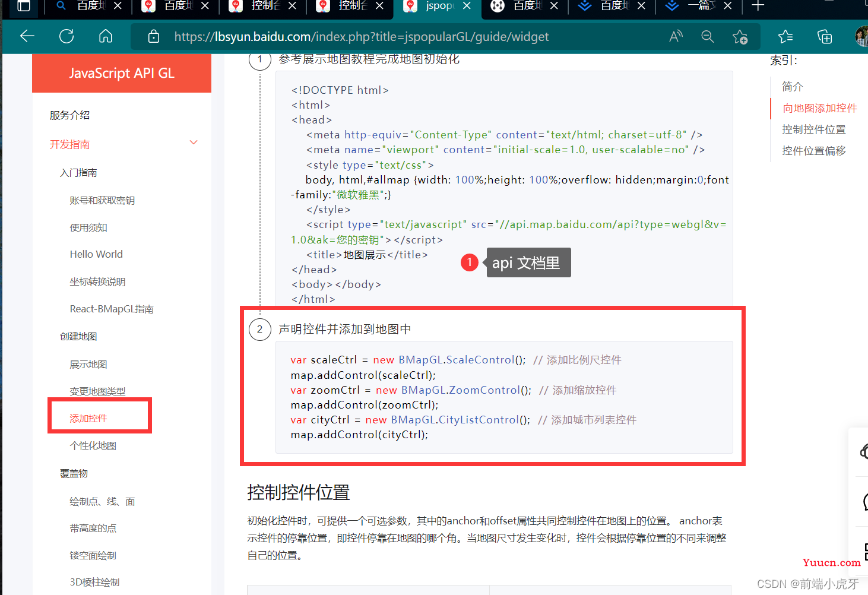
Task: Open the Hello World guide
Action: (x=96, y=254)
